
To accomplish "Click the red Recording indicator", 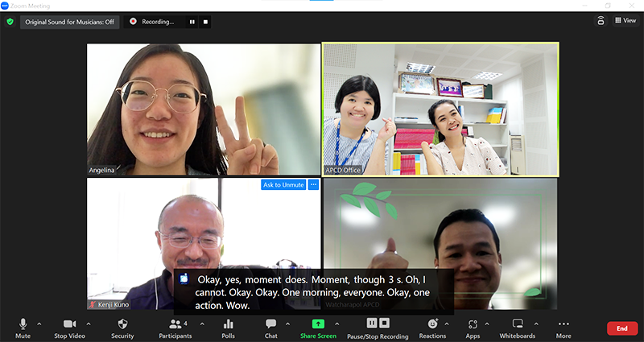I will 133,22.
